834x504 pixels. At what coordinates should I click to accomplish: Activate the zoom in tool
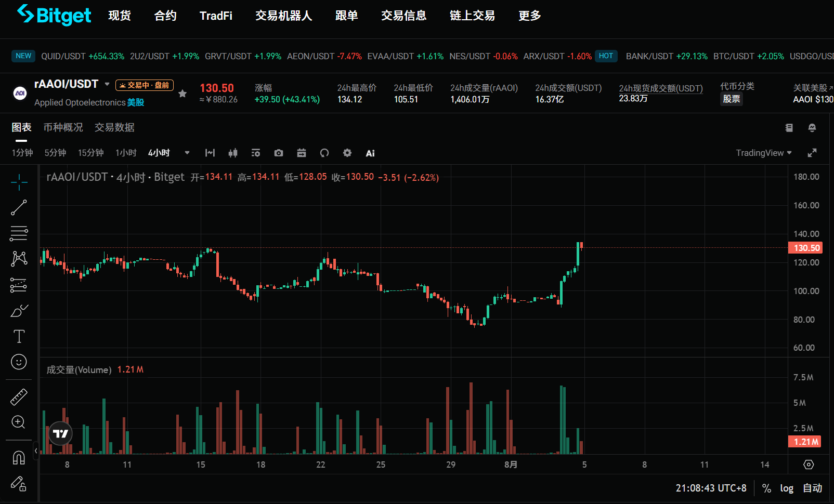[x=19, y=422]
